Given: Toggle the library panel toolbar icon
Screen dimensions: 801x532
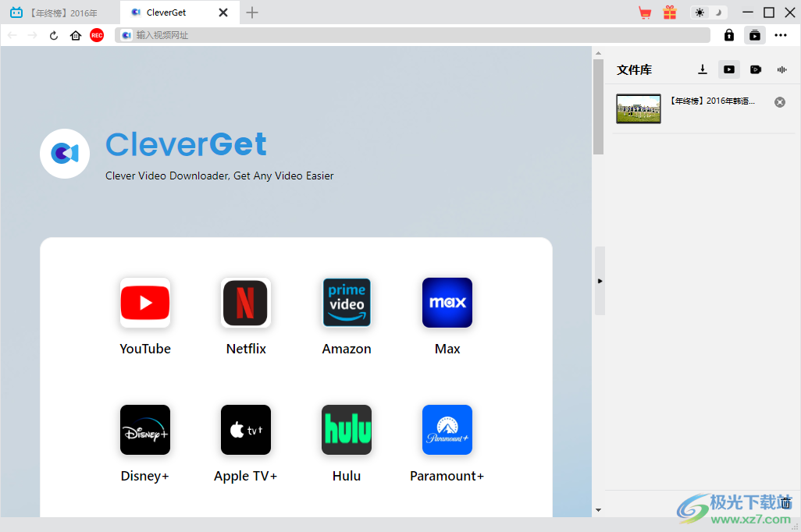Looking at the screenshot, I should [754, 35].
